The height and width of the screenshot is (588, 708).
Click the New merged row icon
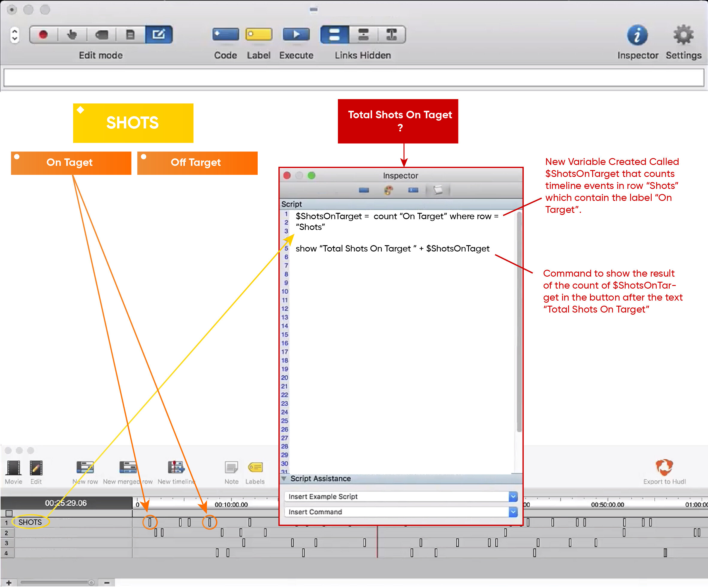point(128,468)
